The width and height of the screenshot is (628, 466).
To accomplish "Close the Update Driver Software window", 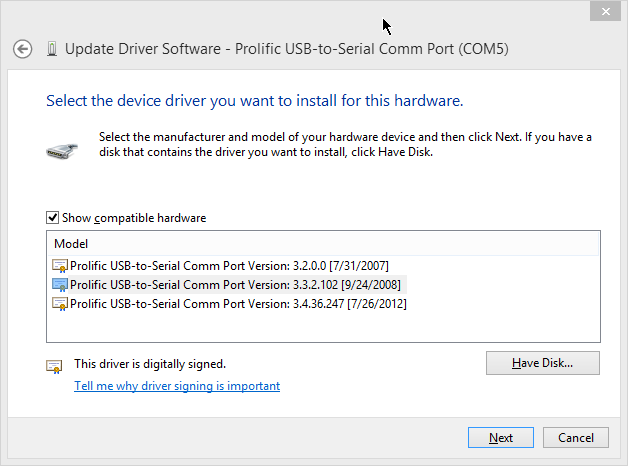I will [603, 11].
